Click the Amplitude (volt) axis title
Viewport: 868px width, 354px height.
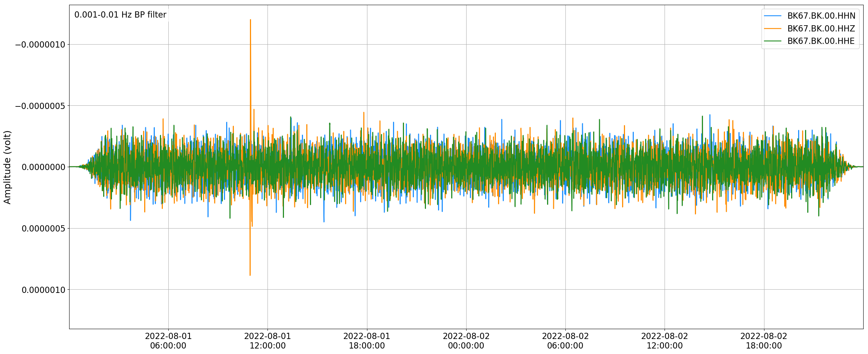[7, 167]
